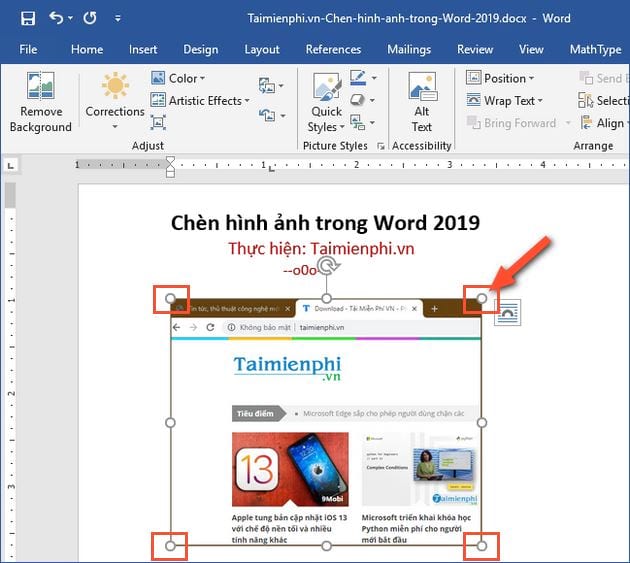Viewport: 630px width, 563px height.
Task: Select the left-middle picture sizing handle
Action: [x=170, y=423]
